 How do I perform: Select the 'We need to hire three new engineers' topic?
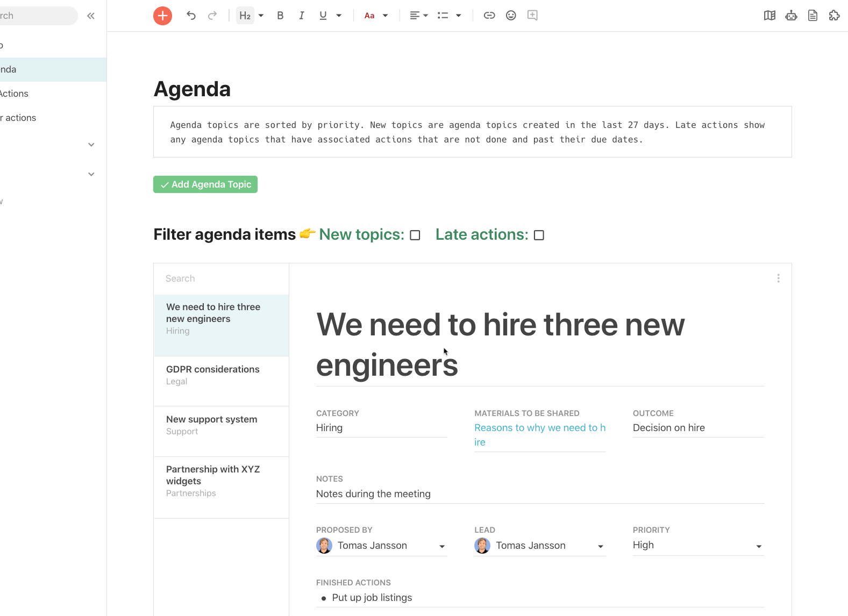(221, 325)
